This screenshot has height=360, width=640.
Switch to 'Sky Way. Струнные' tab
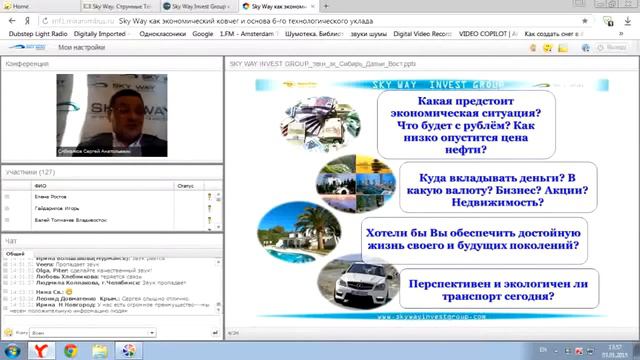pyautogui.click(x=120, y=6)
